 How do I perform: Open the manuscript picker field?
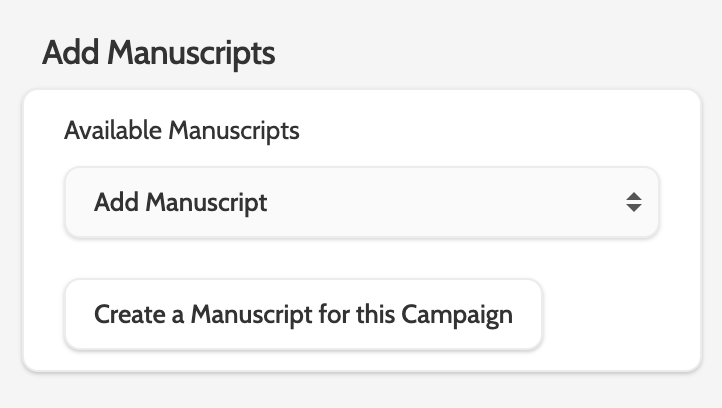[x=361, y=202]
